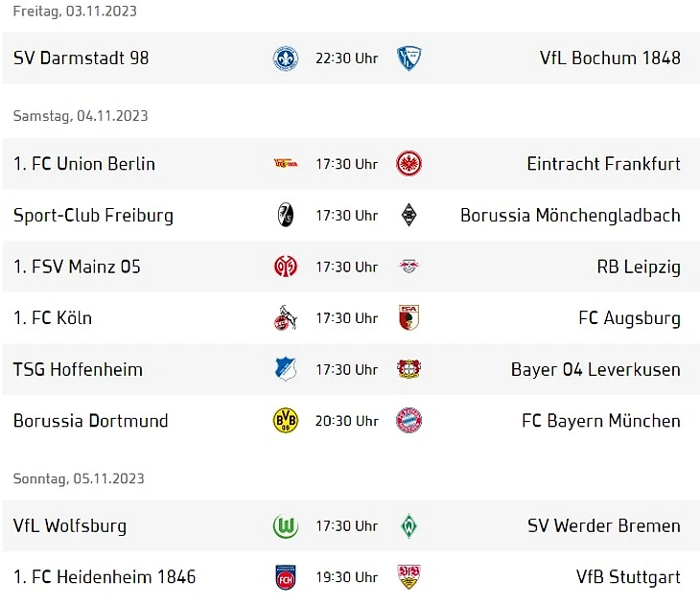Open the Bayer 04 Leverkusen team link
The image size is (700, 605).
(x=595, y=369)
